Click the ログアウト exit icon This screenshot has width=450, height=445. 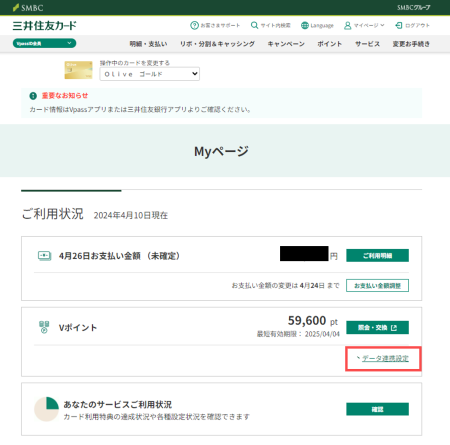point(399,25)
